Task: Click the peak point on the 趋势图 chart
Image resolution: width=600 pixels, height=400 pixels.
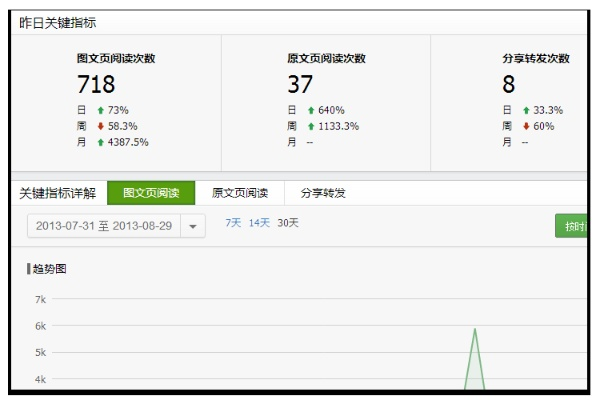Action: pos(475,328)
